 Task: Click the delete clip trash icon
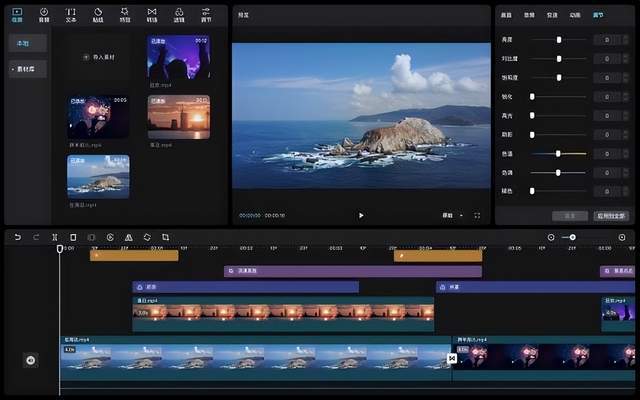pos(73,237)
